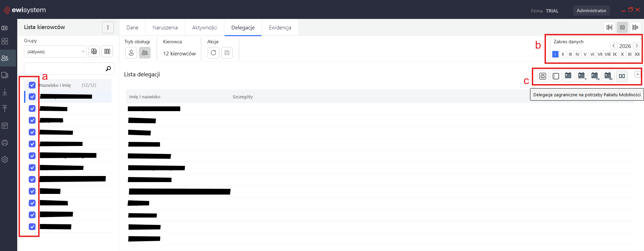This screenshot has width=644, height=251.
Task: Toggle the select-all 'Nazwisko i imię' checkbox
Action: click(x=32, y=85)
